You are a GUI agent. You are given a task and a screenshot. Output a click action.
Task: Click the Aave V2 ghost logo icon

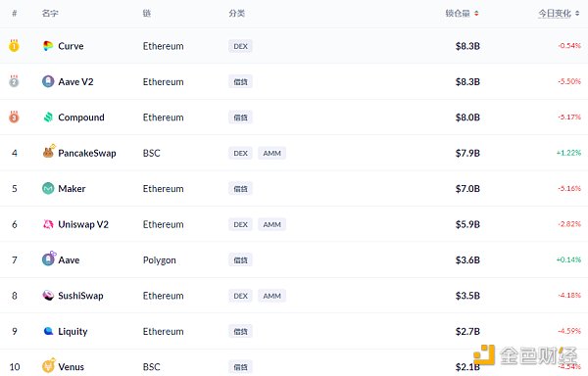[x=48, y=81]
